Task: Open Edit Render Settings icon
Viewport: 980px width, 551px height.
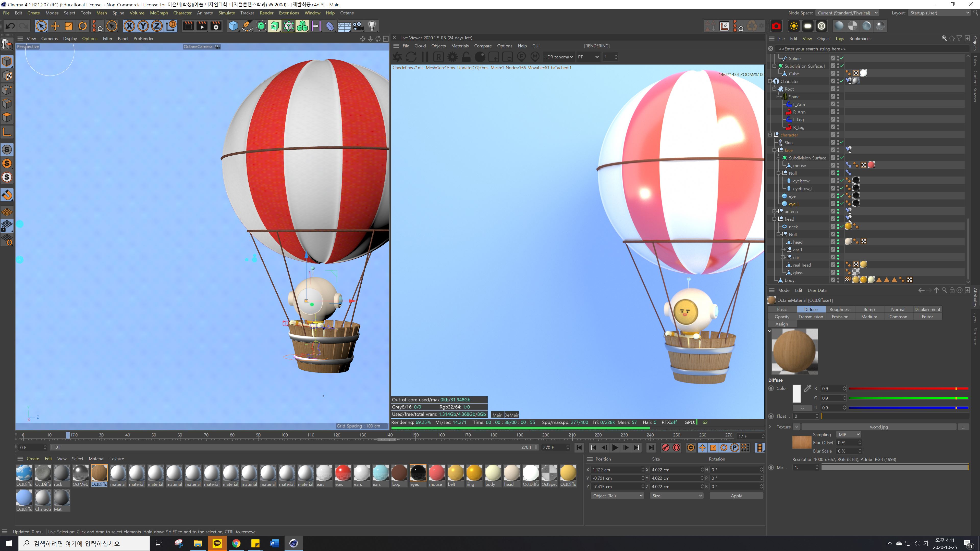Action: pos(216,26)
